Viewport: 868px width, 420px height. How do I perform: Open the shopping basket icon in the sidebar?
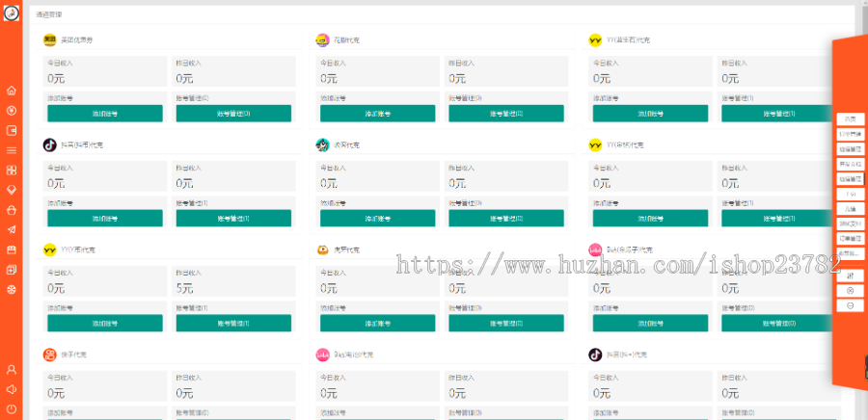click(x=11, y=210)
